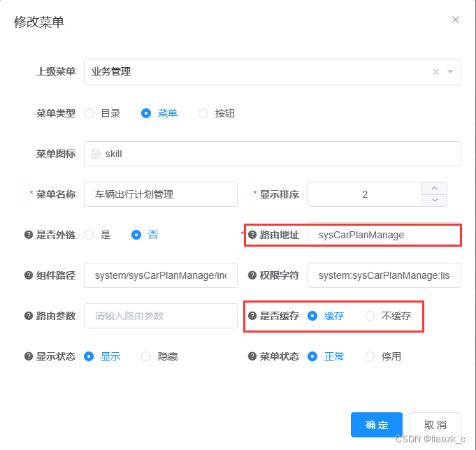
Task: Click the help icon beside 组件路径
Action: 29,275
